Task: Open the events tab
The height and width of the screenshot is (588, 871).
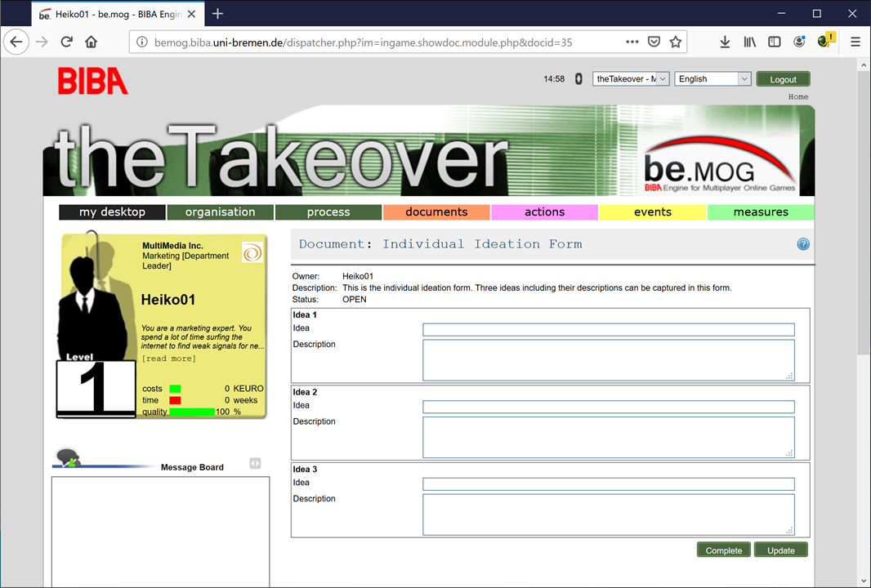Action: tap(652, 212)
